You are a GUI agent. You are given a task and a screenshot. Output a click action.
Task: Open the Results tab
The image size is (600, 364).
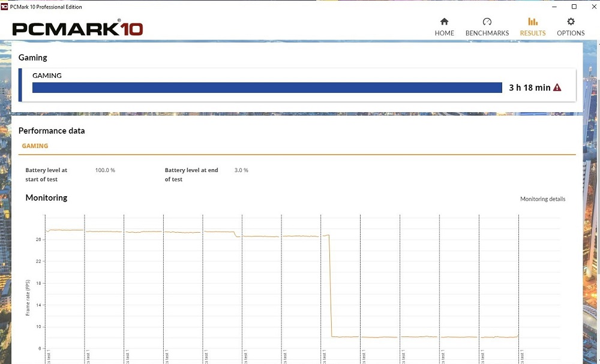[x=533, y=27]
